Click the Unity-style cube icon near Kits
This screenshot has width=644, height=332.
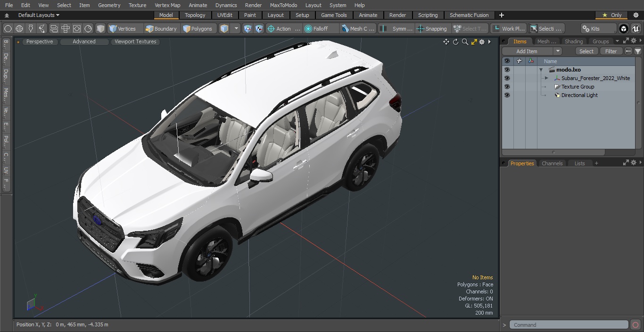(x=624, y=29)
